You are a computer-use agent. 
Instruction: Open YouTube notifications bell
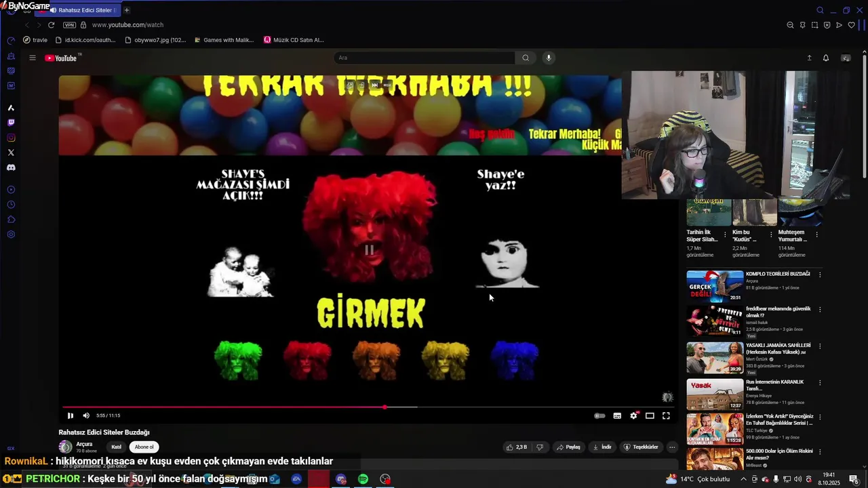826,58
